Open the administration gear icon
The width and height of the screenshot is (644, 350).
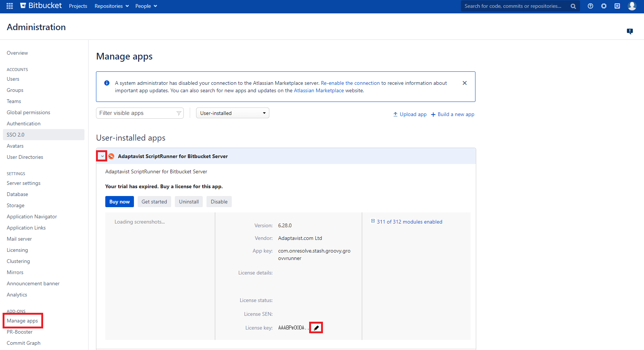click(604, 6)
